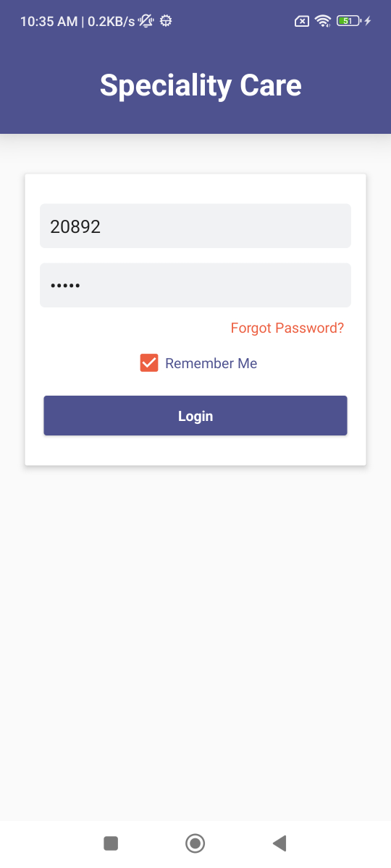
Task: Tap the crossed-out SIM status icon
Action: tap(302, 21)
